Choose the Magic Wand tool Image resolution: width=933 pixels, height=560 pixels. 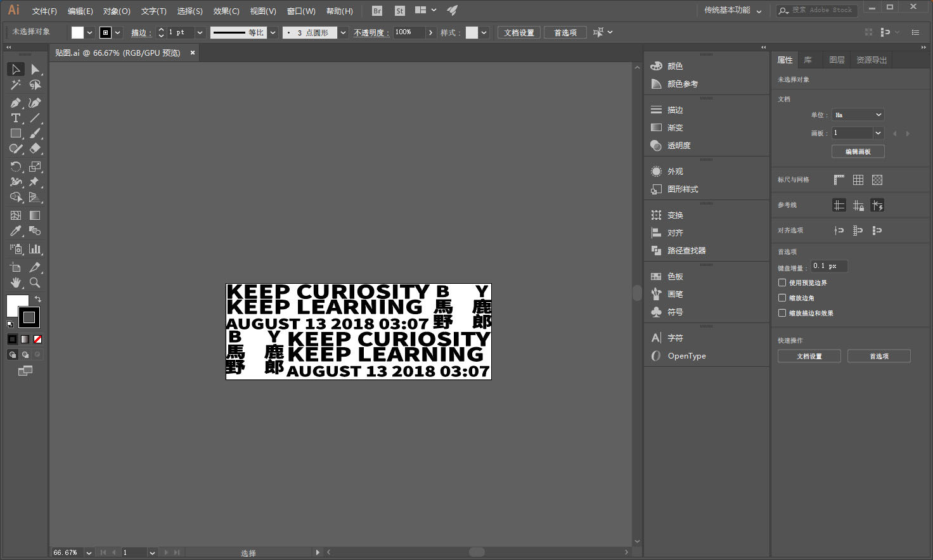pos(16,84)
